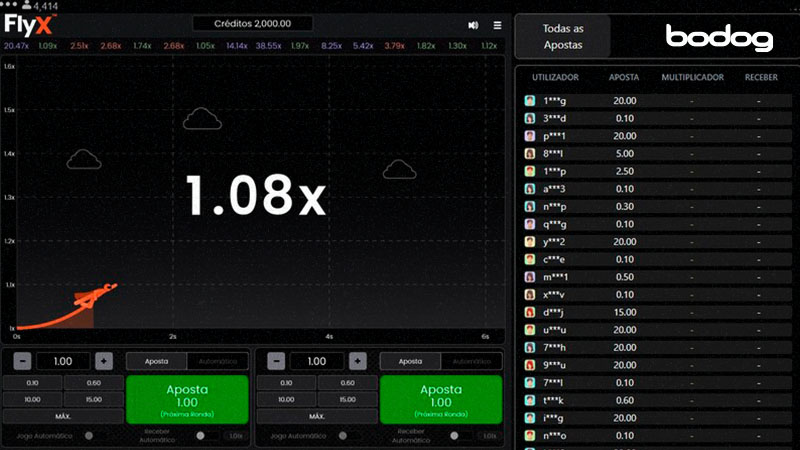Click avatar of user 1***g
This screenshot has width=800, height=450.
531,101
